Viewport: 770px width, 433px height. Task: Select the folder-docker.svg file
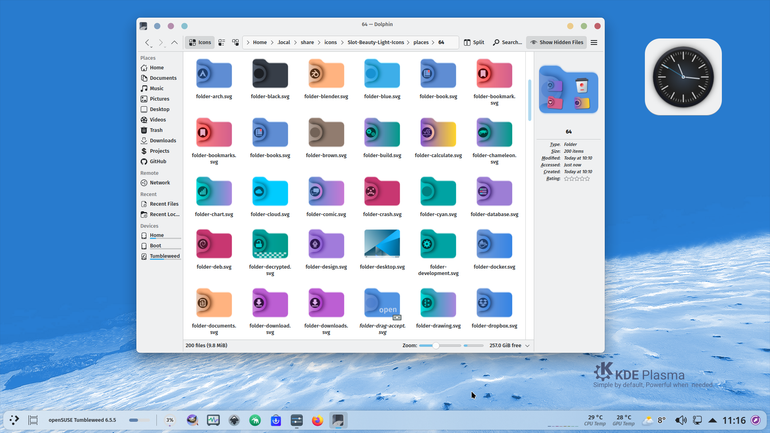pos(494,249)
